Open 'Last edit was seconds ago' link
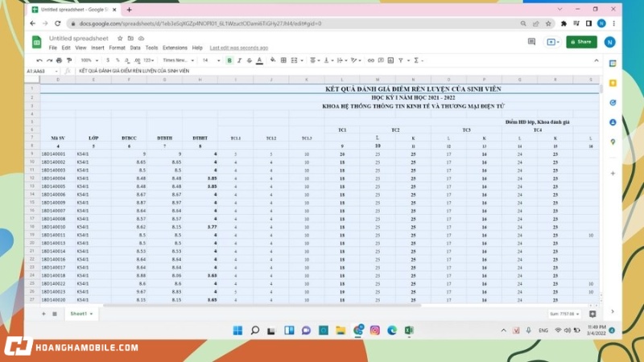This screenshot has height=362, width=644. (238, 48)
